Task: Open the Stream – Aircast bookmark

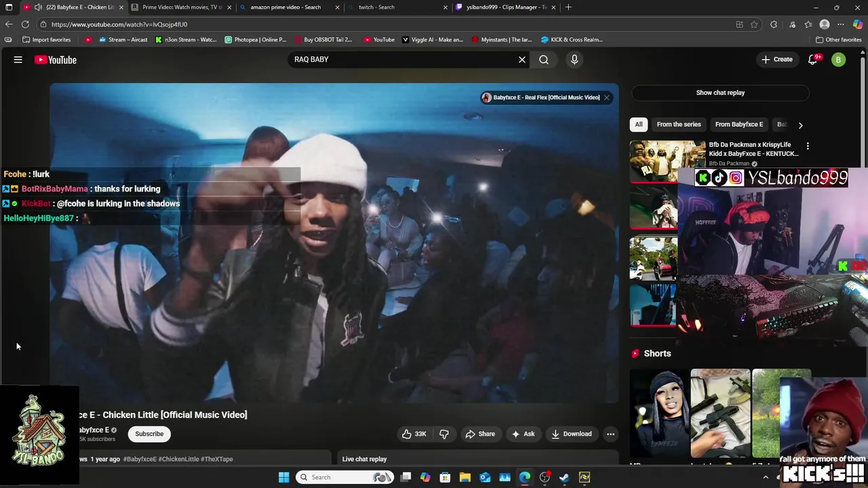Action: pos(123,39)
